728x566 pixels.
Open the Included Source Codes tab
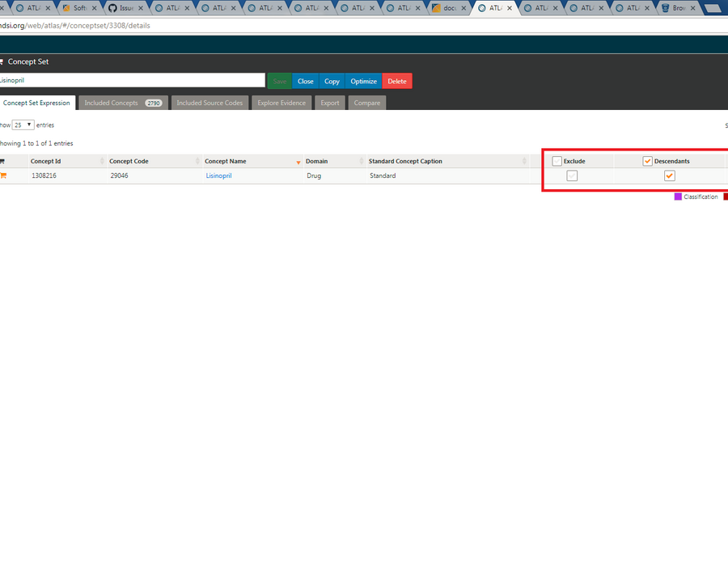[210, 103]
